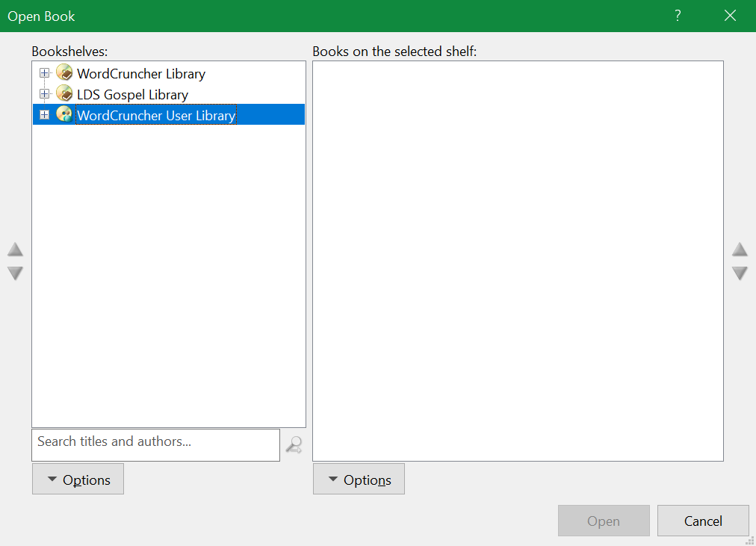Open the Options dropdown under Bookshelves
The image size is (756, 546).
click(78, 480)
